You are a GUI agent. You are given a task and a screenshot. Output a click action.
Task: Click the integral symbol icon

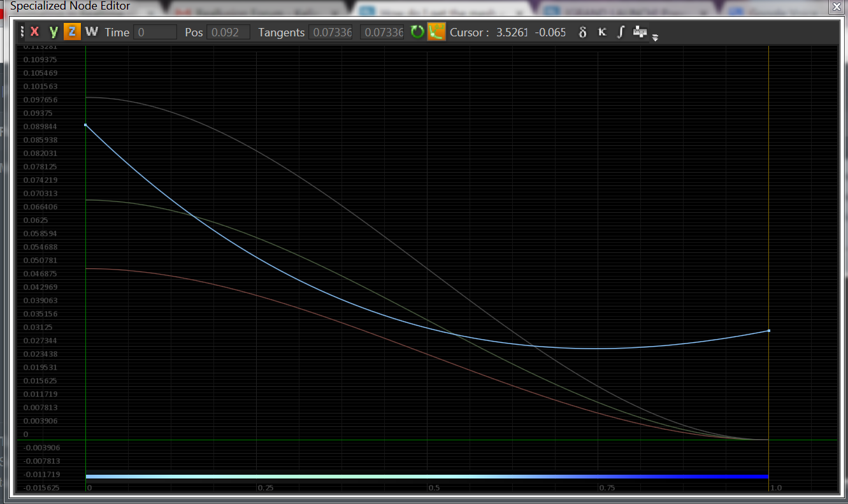[621, 32]
